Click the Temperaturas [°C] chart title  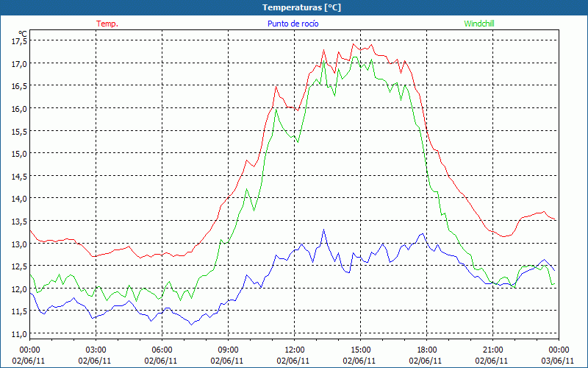301,7
